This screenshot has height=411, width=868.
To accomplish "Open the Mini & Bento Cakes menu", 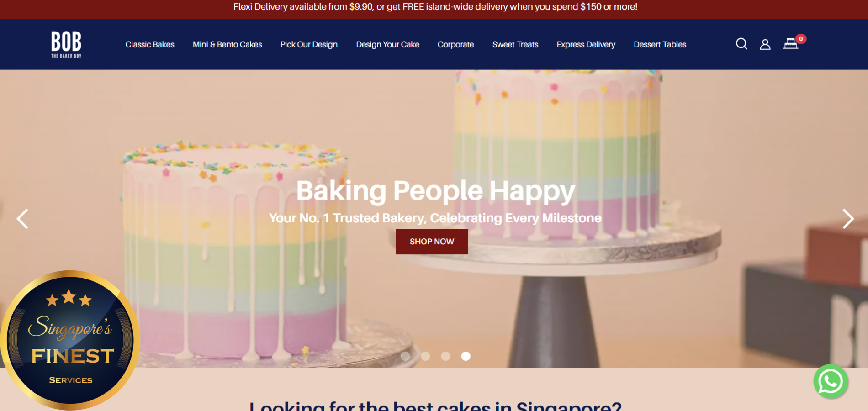I will pyautogui.click(x=227, y=45).
